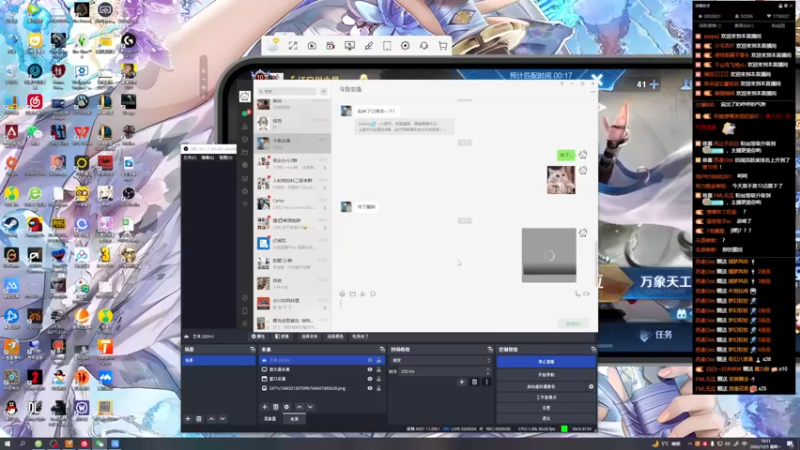The image size is (800, 450).
Task: Open WeChat contacts icon in sidebar
Action: (245, 127)
